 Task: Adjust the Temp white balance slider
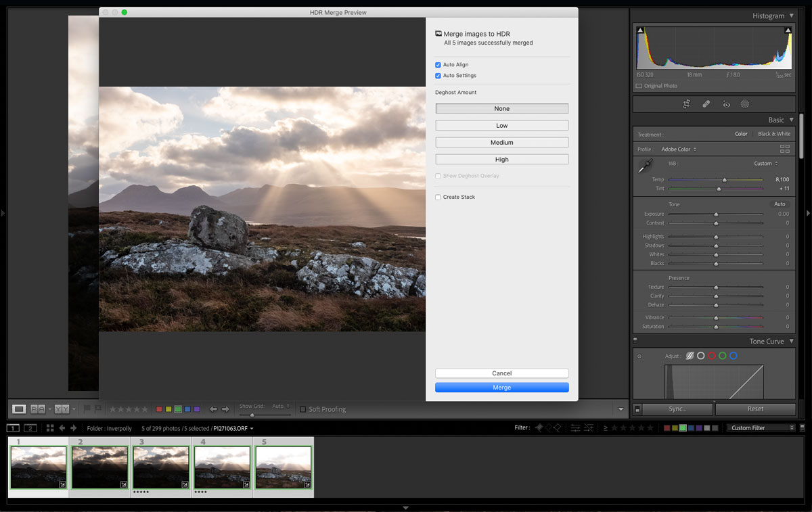click(x=724, y=180)
